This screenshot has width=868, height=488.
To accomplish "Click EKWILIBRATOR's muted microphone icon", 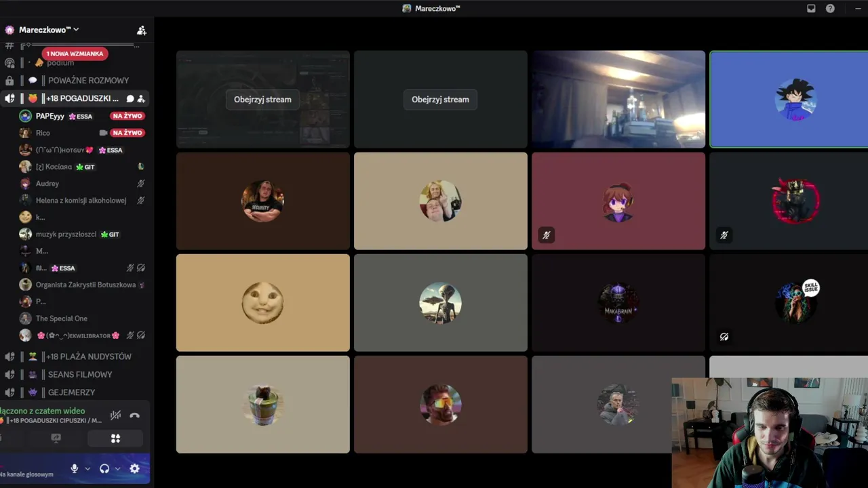I will point(130,335).
